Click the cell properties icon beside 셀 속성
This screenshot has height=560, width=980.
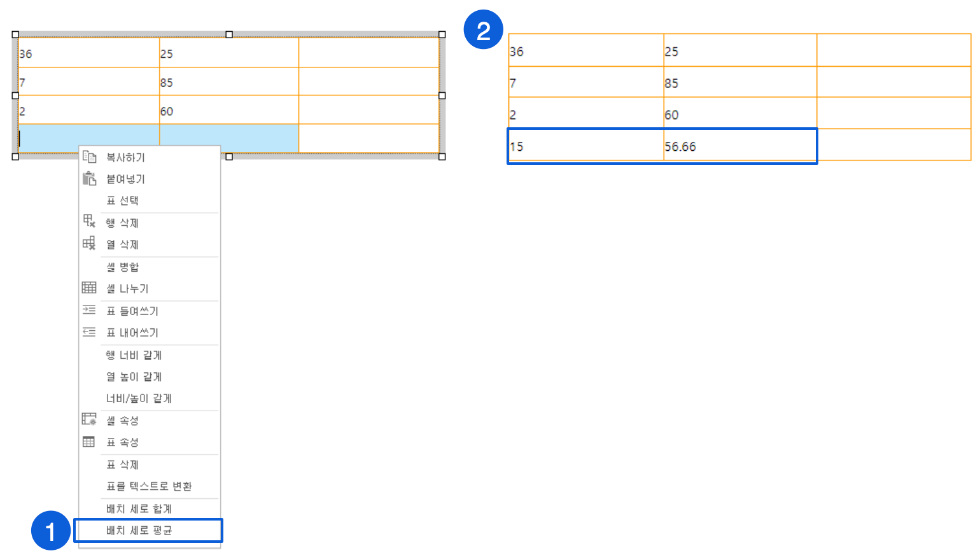tap(89, 420)
